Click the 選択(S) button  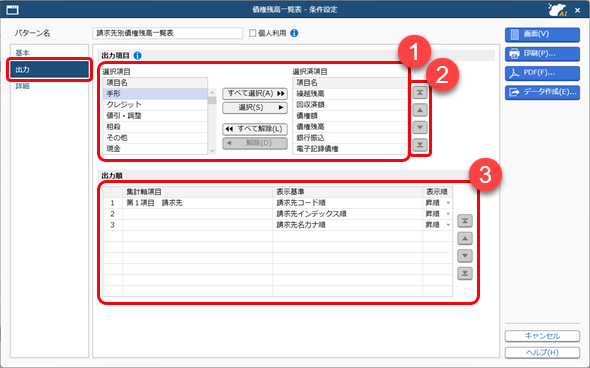[x=255, y=108]
